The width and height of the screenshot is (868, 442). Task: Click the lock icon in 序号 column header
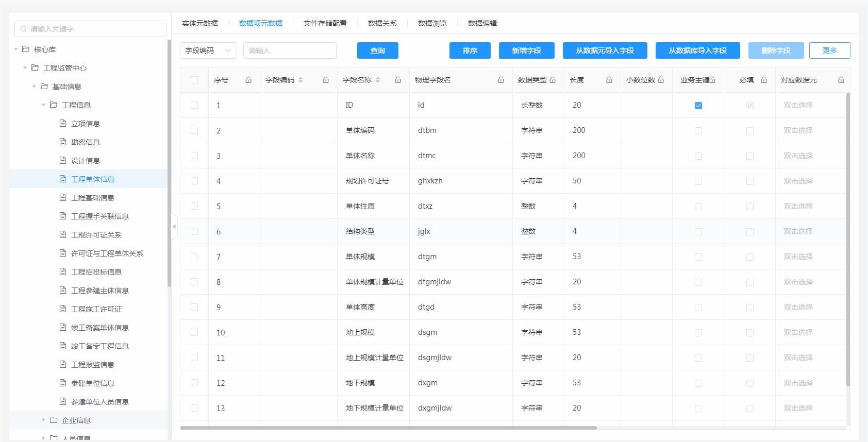point(248,80)
